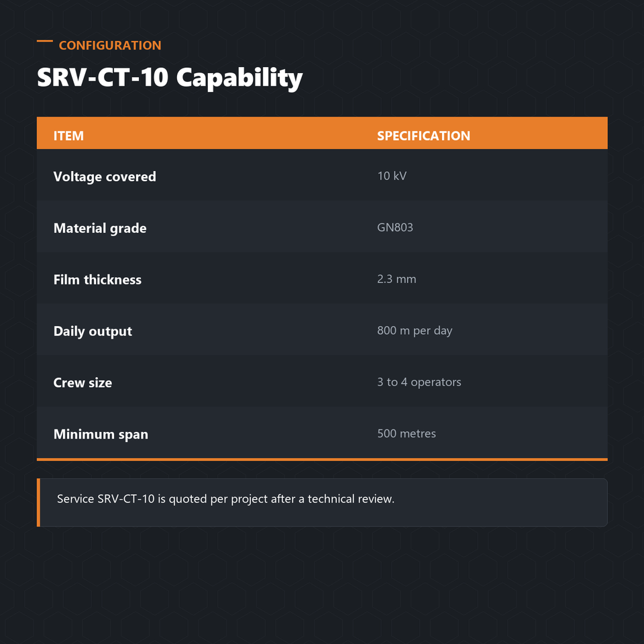Select the Material grade row label
The width and height of the screenshot is (644, 644).
coord(100,228)
